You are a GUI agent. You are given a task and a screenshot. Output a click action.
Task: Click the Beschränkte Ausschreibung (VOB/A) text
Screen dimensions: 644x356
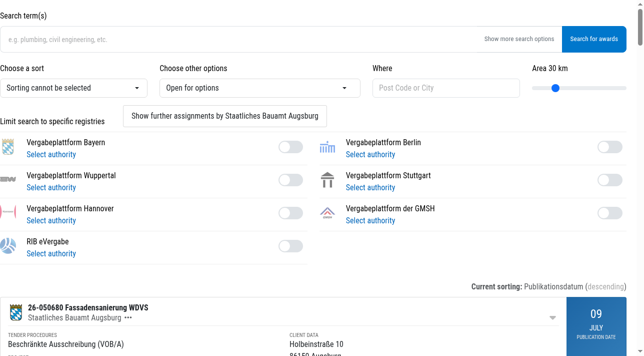[66, 344]
